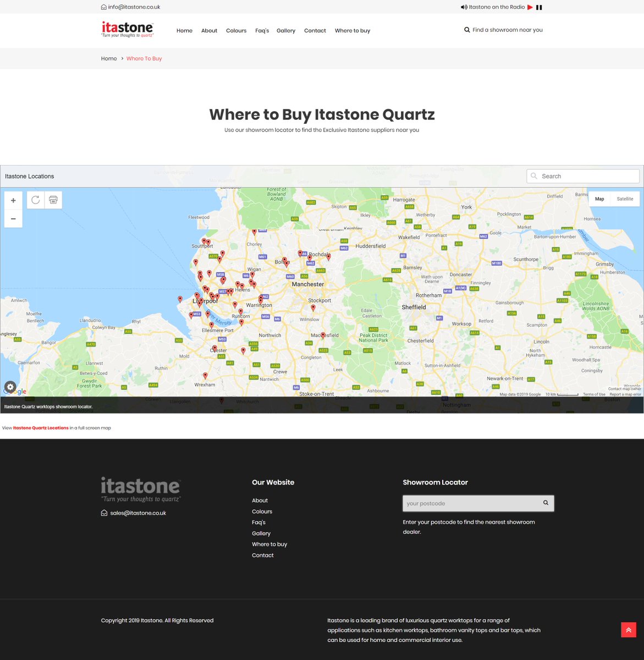Switch map to Satellite view
This screenshot has height=660, width=644.
click(625, 199)
